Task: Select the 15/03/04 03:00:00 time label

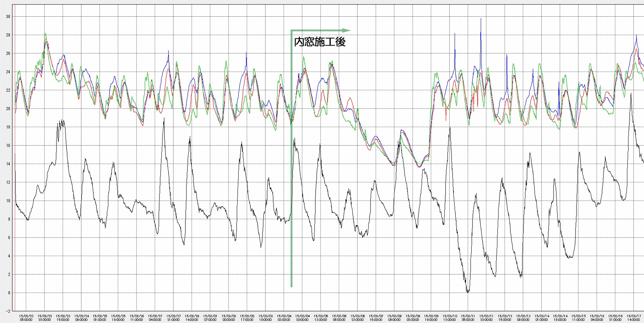Action: click(284, 318)
